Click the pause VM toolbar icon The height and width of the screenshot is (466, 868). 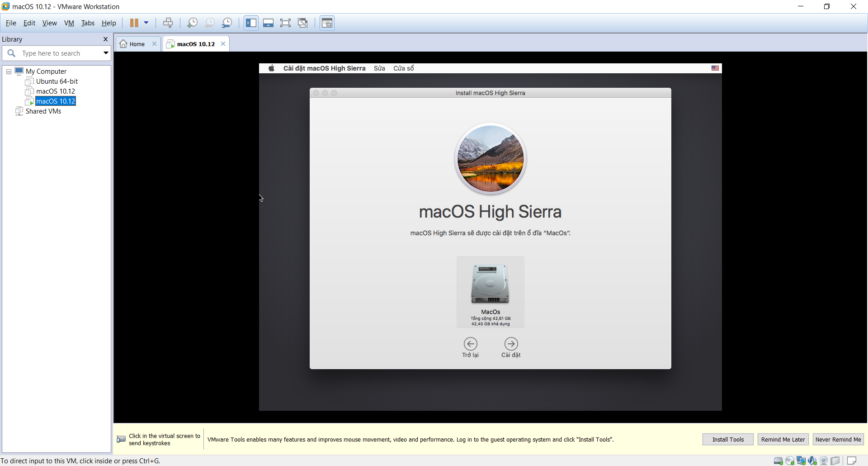pos(134,23)
